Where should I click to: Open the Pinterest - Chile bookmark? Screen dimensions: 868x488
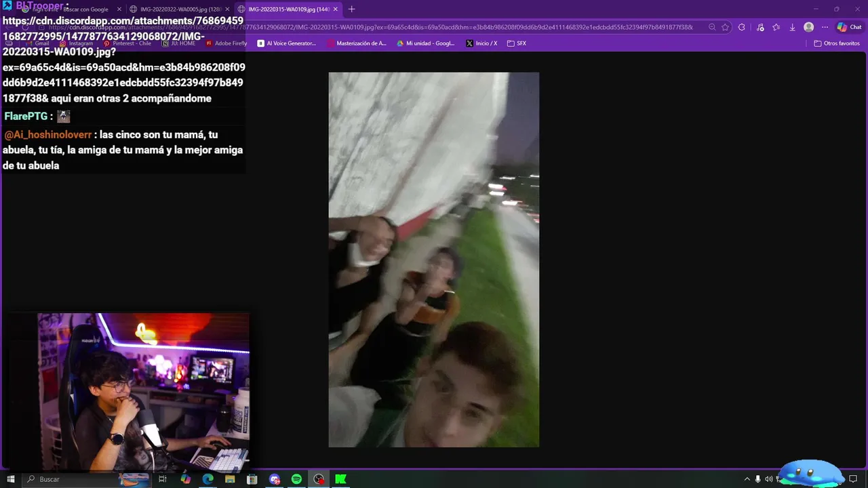click(127, 43)
